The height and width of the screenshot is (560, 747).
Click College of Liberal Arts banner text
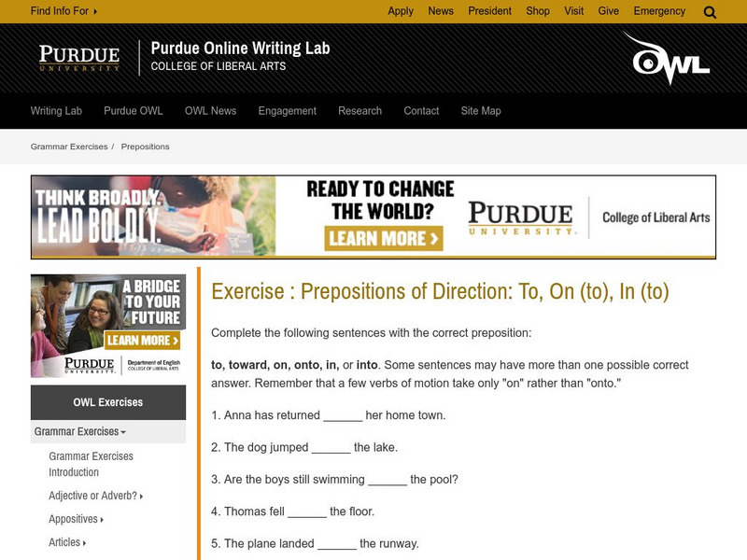pos(655,217)
